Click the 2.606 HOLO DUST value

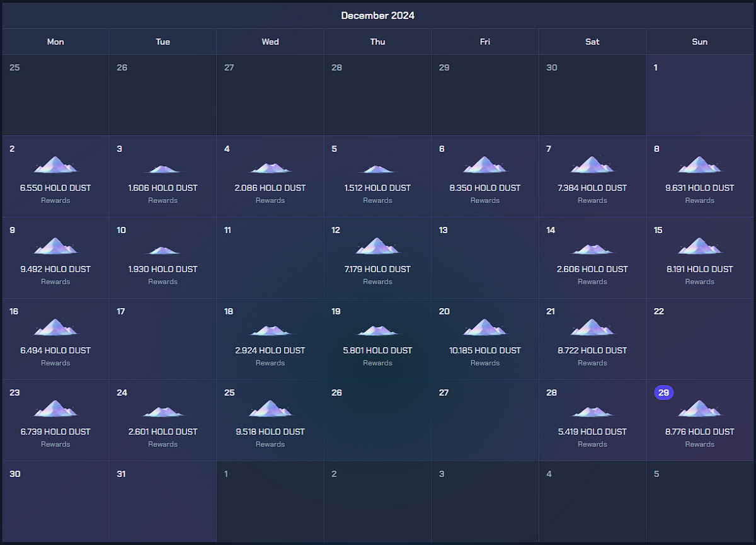[592, 269]
